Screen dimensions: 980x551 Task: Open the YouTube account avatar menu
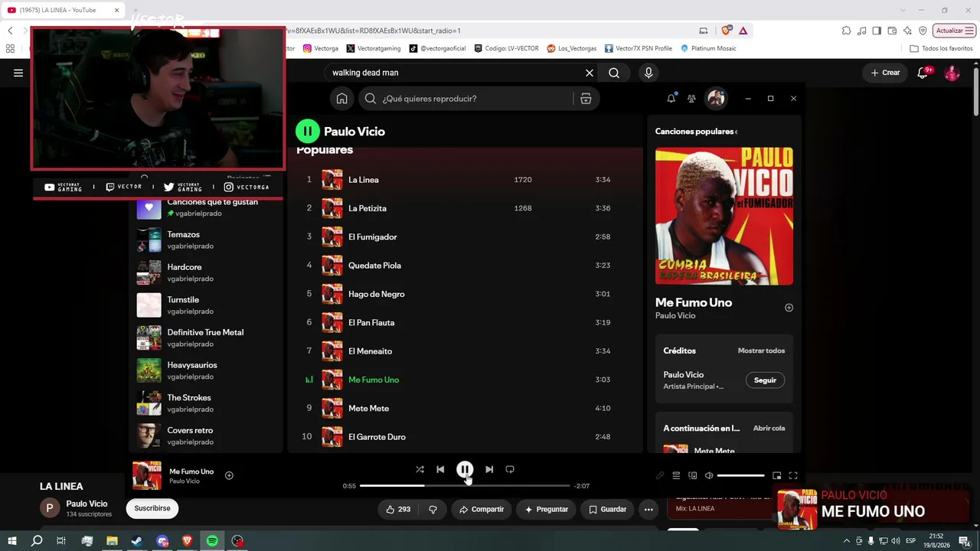[x=952, y=73]
